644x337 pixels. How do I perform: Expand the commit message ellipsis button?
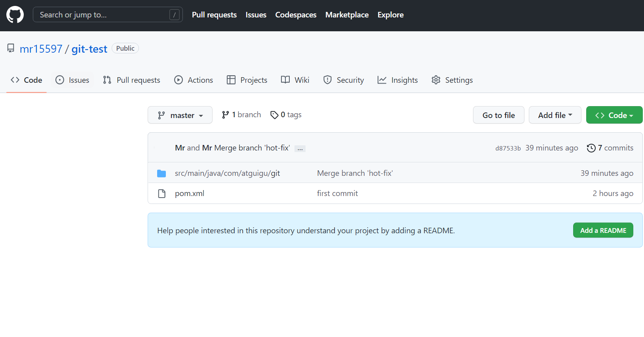point(300,149)
